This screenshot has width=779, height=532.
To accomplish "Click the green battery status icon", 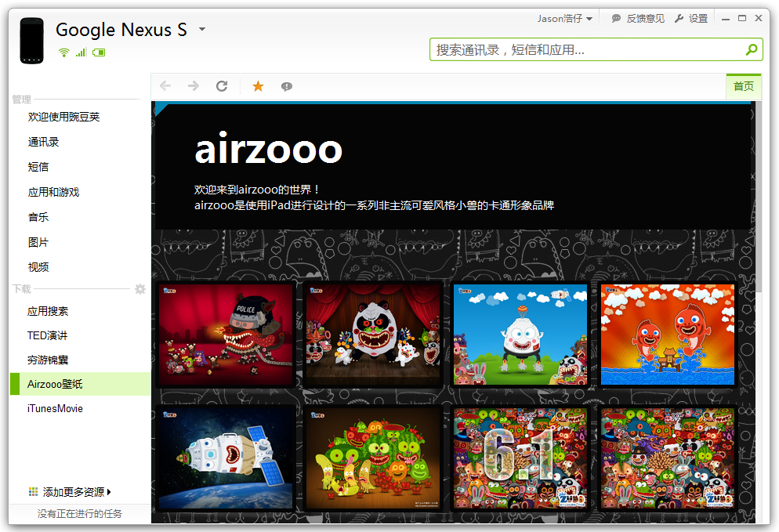I will tap(99, 52).
